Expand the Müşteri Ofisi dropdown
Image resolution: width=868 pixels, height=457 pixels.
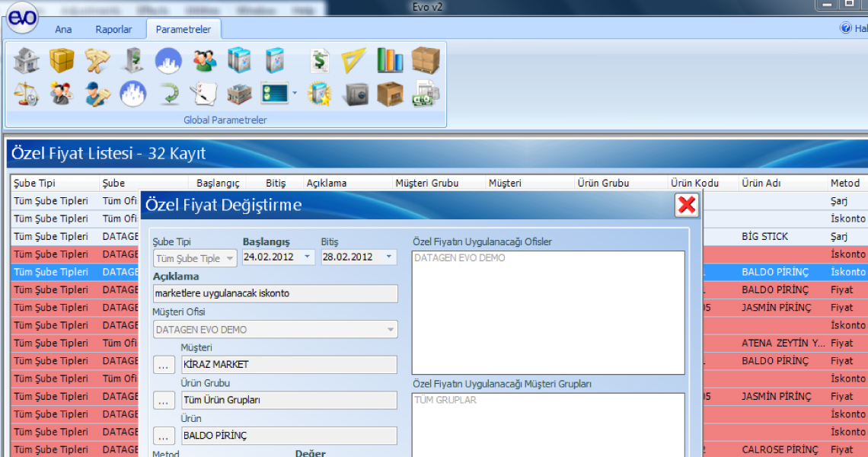pyautogui.click(x=391, y=330)
